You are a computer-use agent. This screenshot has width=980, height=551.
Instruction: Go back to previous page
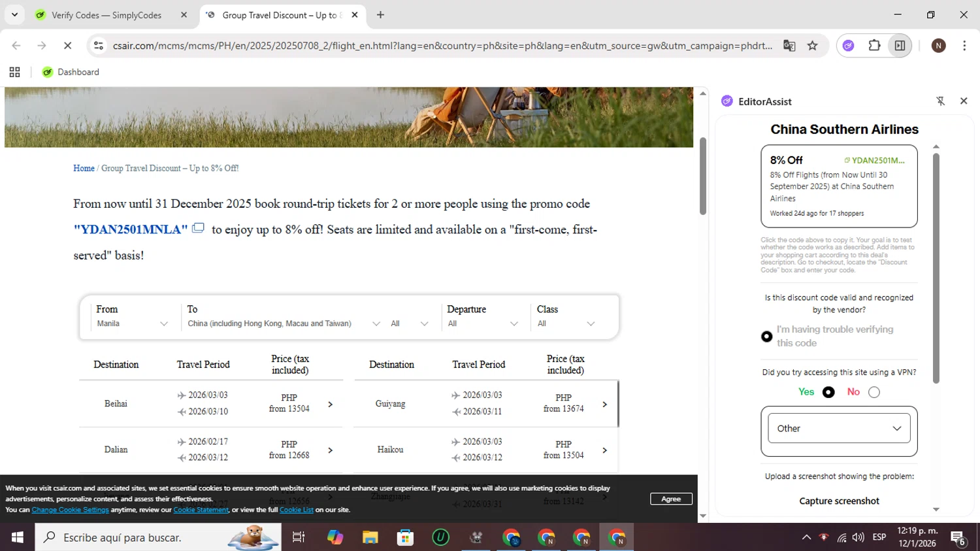pyautogui.click(x=16, y=46)
